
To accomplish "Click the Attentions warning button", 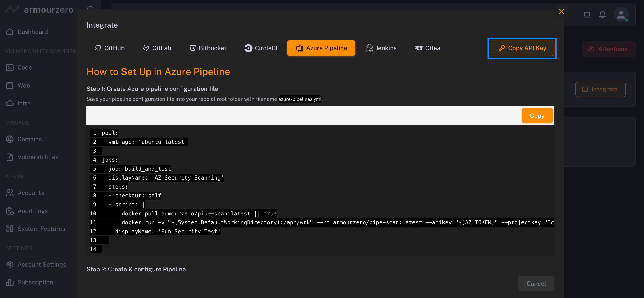I will (608, 49).
